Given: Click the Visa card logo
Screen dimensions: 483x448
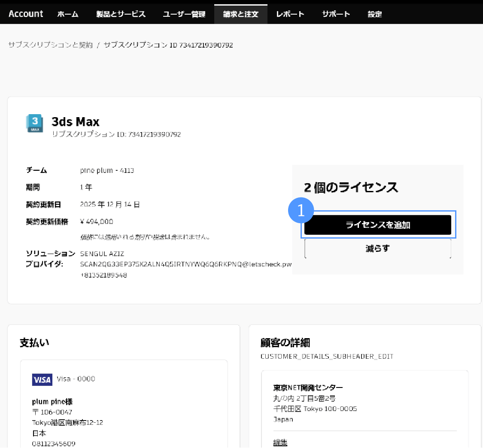Looking at the screenshot, I should pyautogui.click(x=42, y=380).
